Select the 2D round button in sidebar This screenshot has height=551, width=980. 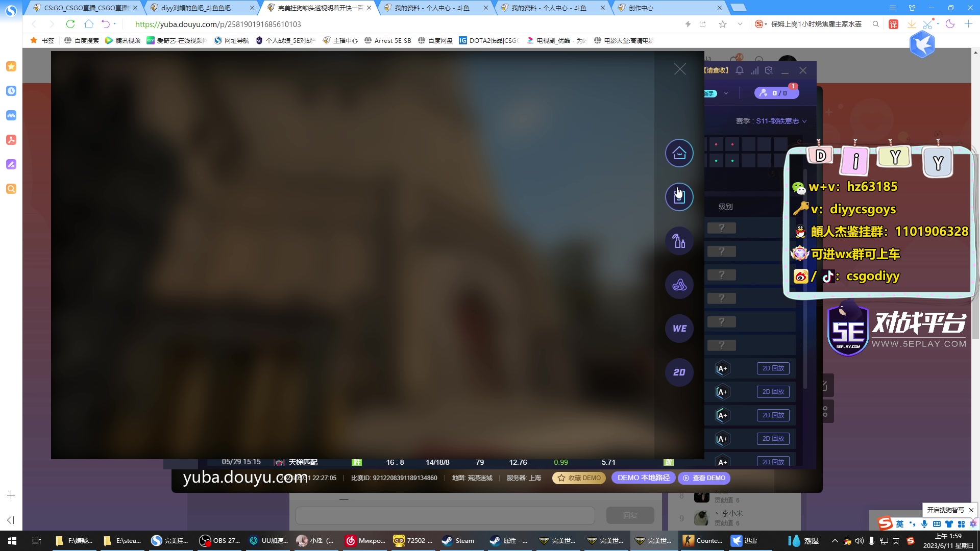click(679, 372)
